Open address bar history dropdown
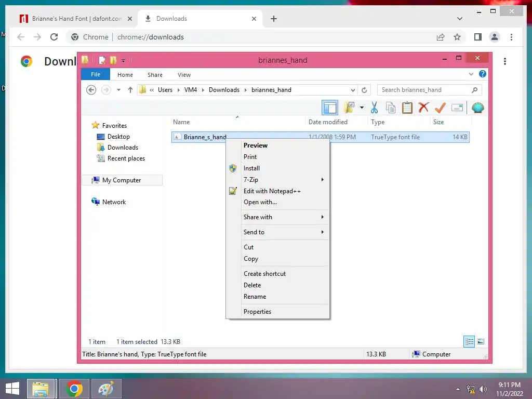The height and width of the screenshot is (399, 532). point(353,90)
